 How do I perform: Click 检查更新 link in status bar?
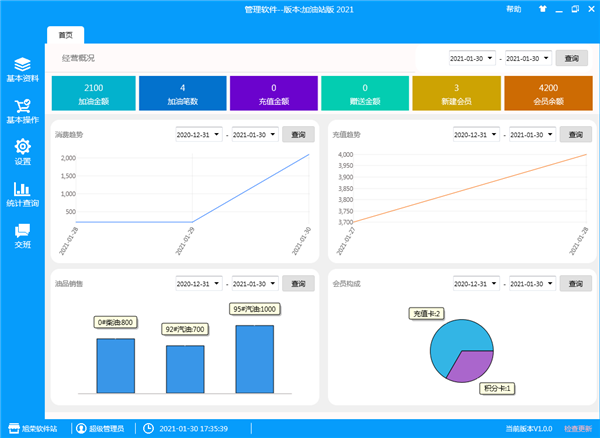point(578,428)
